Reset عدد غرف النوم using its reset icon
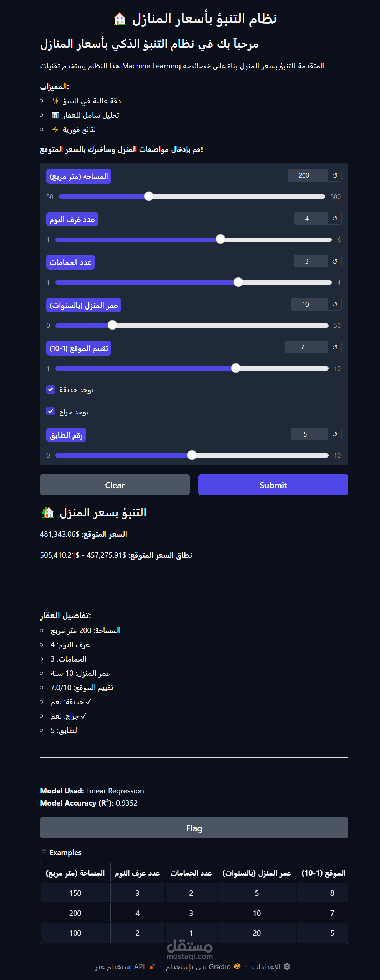This screenshot has width=380, height=980. coord(334,218)
